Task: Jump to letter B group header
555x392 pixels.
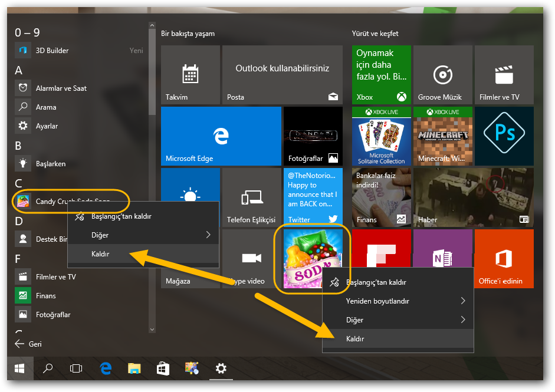Action: point(18,146)
